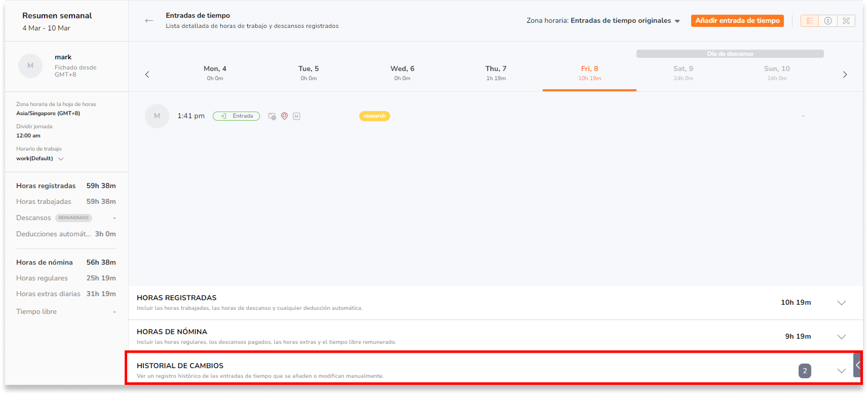Click the Día de descanso banner
This screenshot has width=868, height=395.
click(730, 54)
